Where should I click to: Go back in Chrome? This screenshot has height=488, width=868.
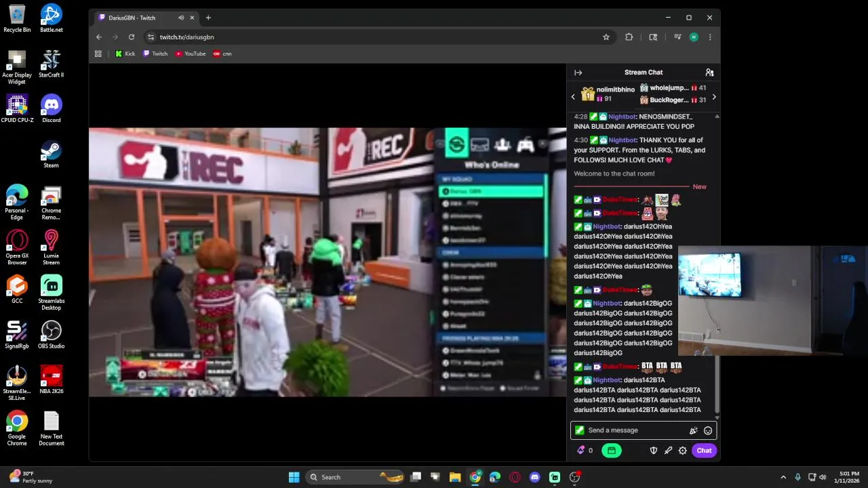point(99,37)
